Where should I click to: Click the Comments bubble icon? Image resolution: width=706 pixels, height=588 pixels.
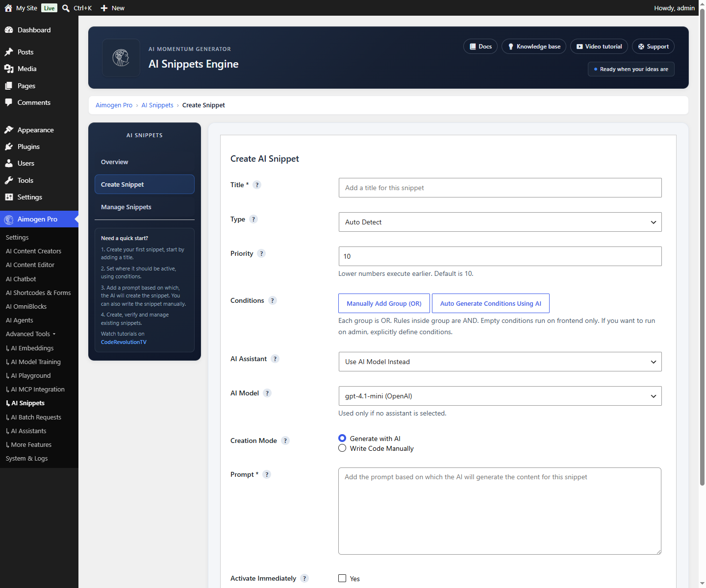[9, 102]
